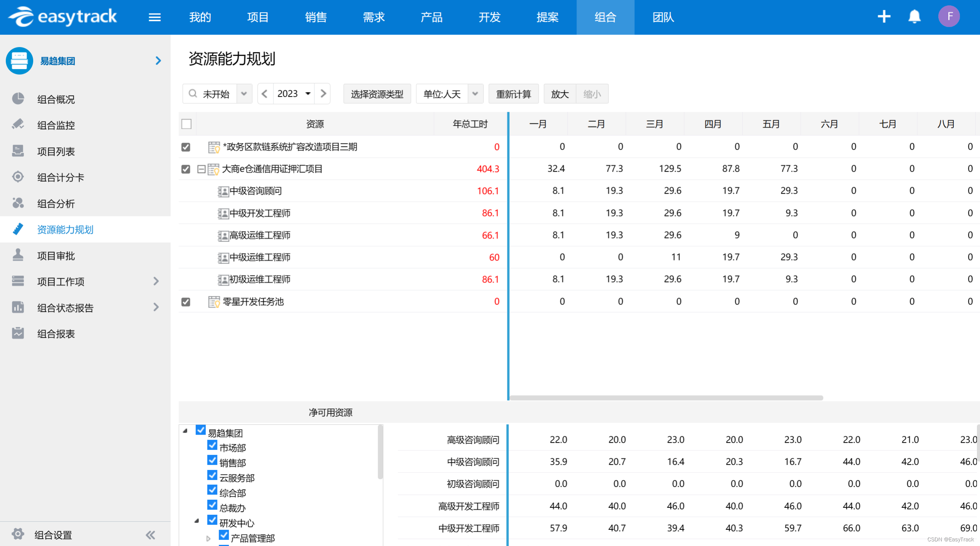Viewport: 980px width, 546px height.
Task: Click the 重新计算 button
Action: click(513, 94)
